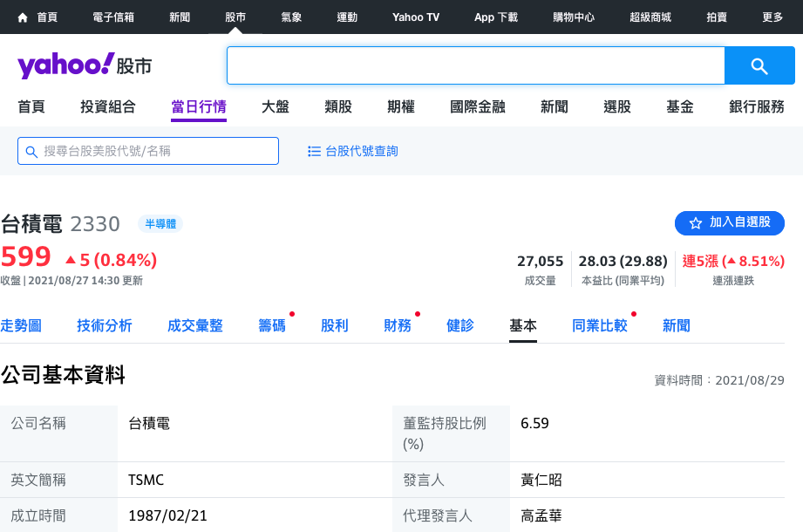Open 基金 navigation item

pos(680,106)
